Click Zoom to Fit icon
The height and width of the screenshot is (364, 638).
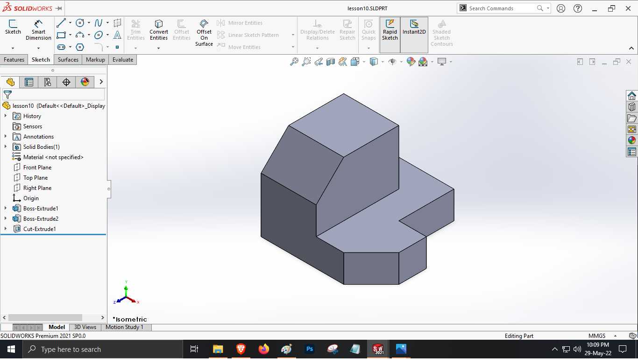pyautogui.click(x=294, y=62)
